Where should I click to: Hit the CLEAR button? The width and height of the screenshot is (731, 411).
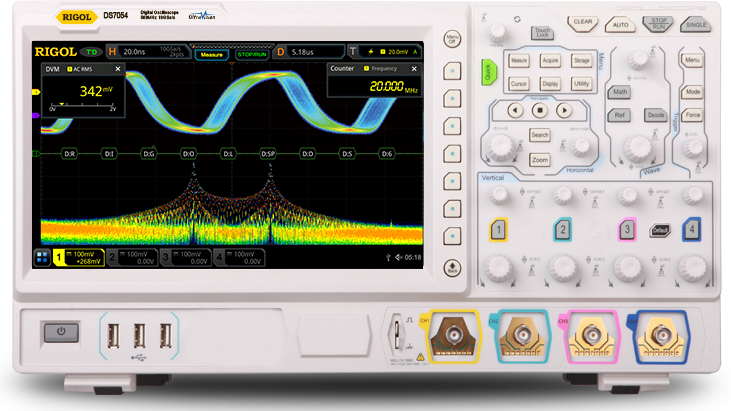tap(583, 23)
